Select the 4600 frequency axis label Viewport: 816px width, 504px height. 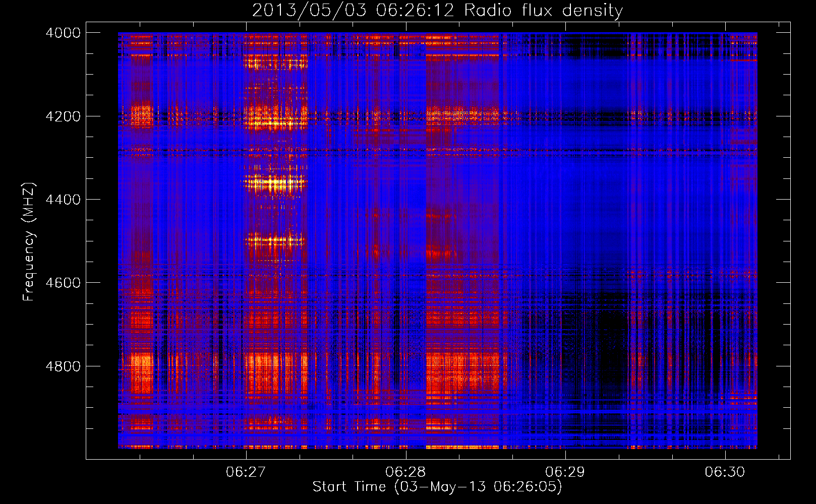(x=63, y=283)
